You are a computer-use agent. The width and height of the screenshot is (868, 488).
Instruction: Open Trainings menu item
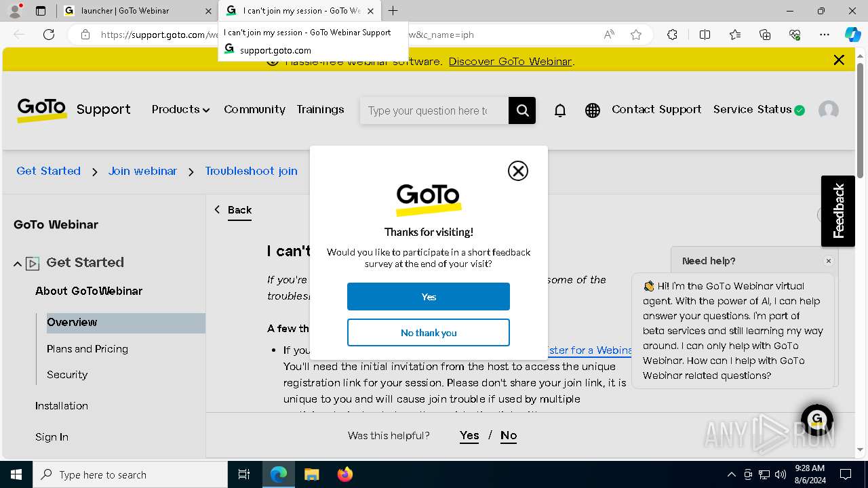click(x=320, y=109)
